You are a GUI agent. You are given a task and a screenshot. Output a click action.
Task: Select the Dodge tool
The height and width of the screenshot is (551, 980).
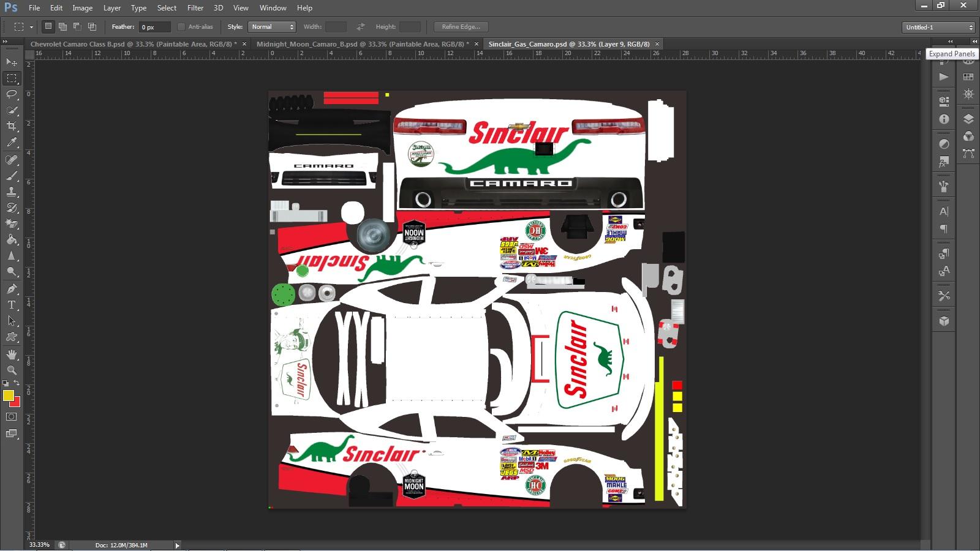[x=12, y=271]
